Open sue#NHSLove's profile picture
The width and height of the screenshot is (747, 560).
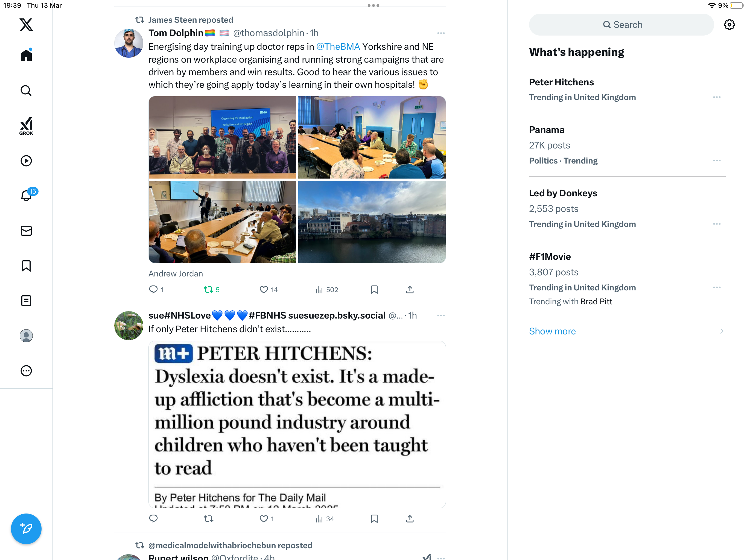pyautogui.click(x=129, y=325)
